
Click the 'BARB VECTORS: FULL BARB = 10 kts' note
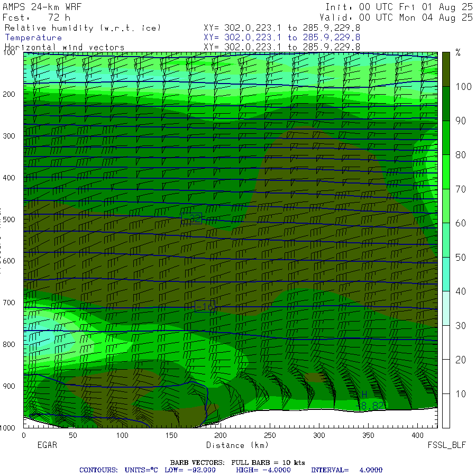click(x=237, y=463)
